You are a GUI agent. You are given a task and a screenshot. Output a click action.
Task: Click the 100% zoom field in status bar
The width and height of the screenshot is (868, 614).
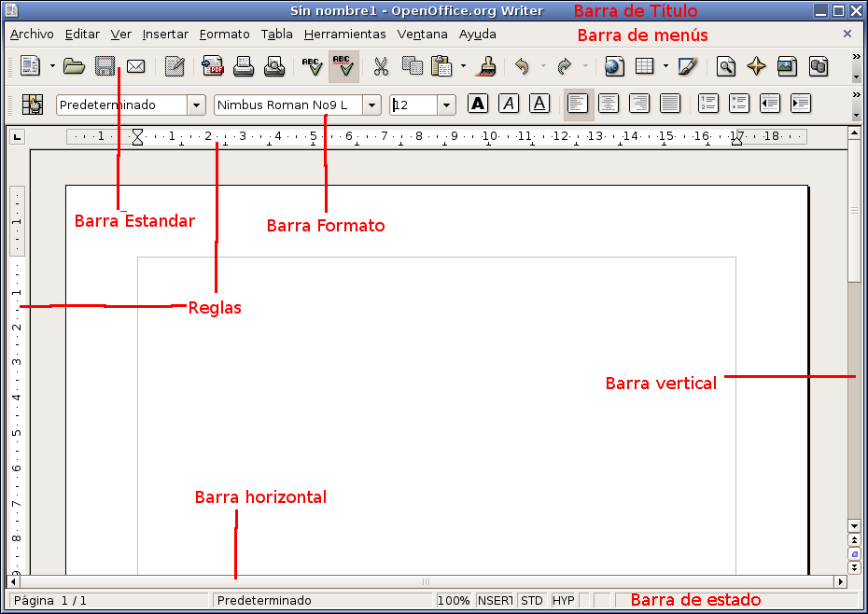(x=454, y=600)
